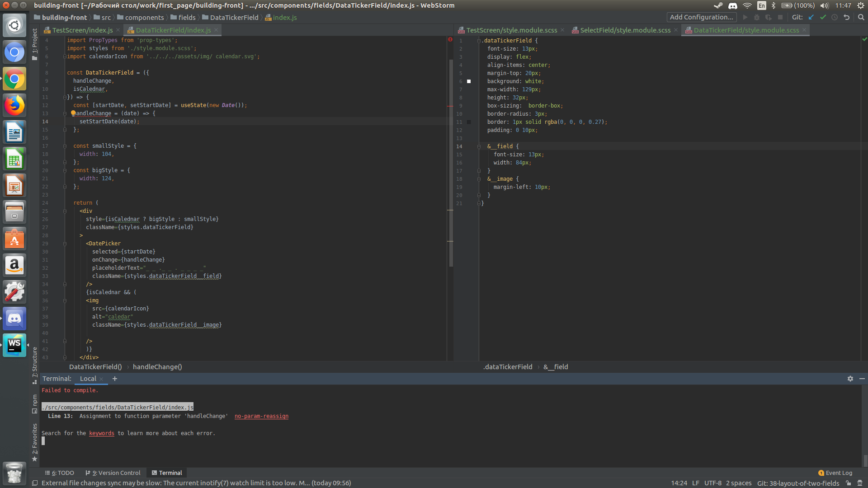Click the Git update project arrow icon
The image size is (868, 488).
(811, 17)
